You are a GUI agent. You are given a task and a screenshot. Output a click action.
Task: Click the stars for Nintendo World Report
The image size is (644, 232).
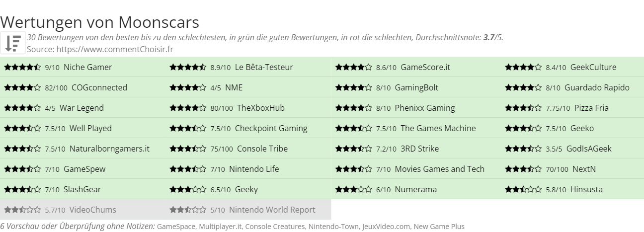click(188, 210)
